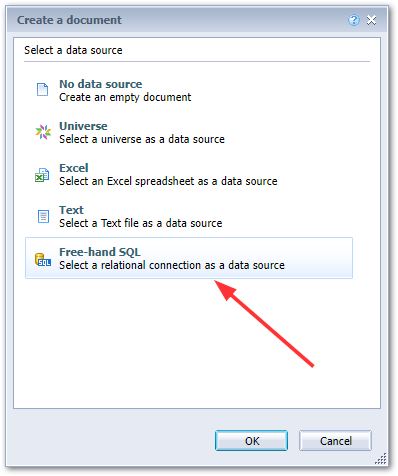The image size is (398, 476).
Task: Close the Create a document dialog
Action: [371, 20]
